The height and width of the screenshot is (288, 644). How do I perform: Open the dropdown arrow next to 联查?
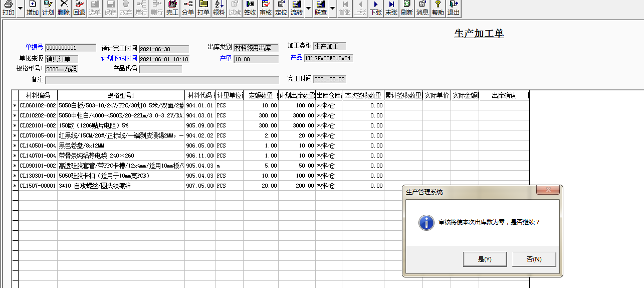point(332,8)
